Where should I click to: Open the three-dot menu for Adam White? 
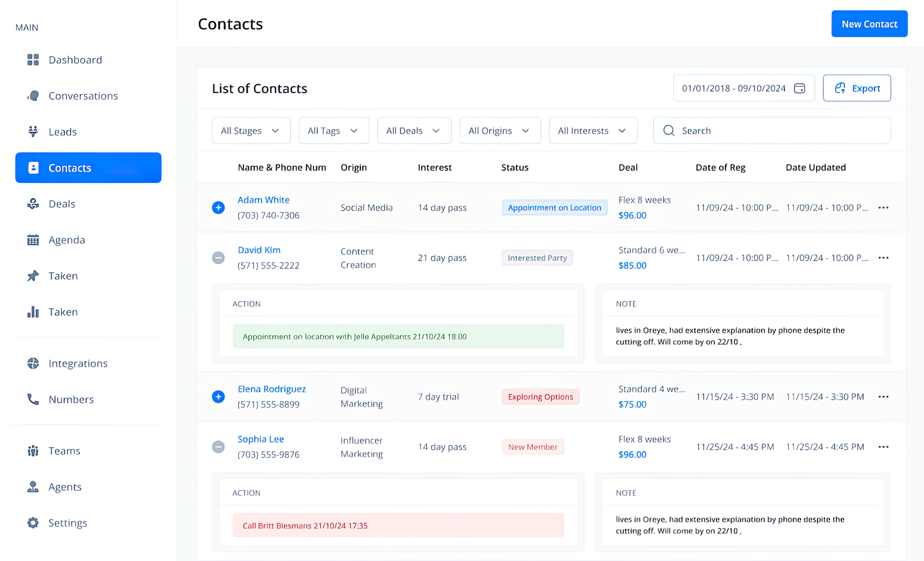coord(883,207)
